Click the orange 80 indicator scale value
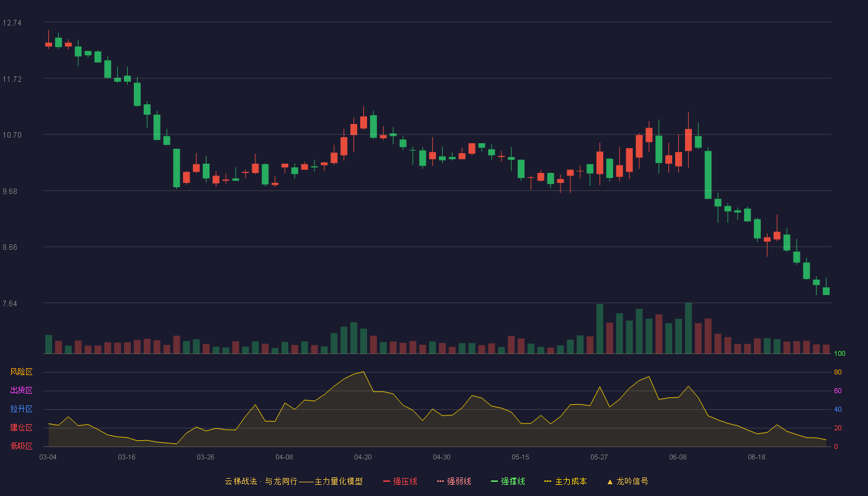This screenshot has height=496, width=868. pyautogui.click(x=838, y=373)
